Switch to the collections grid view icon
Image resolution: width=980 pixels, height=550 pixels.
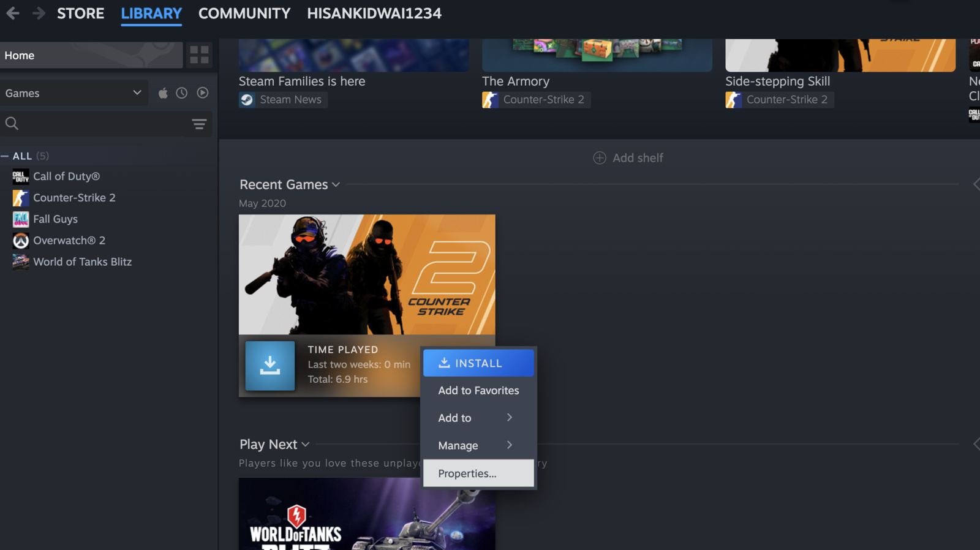[x=199, y=55]
